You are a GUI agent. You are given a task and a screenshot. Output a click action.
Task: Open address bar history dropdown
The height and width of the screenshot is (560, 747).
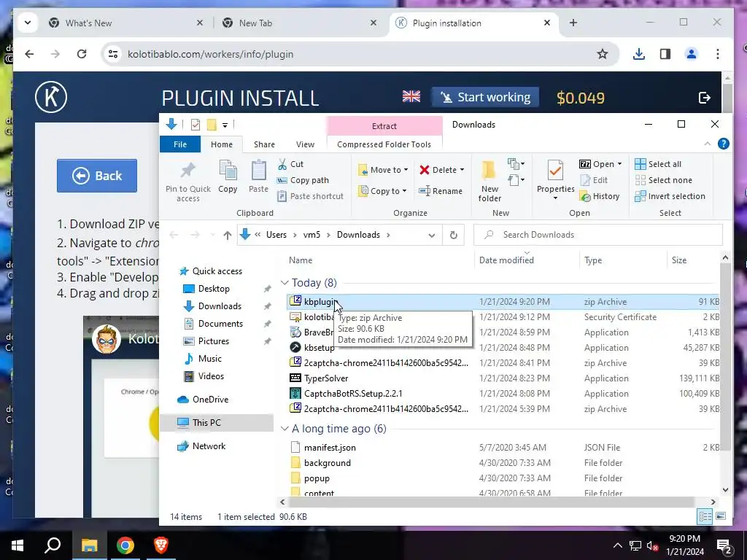432,235
